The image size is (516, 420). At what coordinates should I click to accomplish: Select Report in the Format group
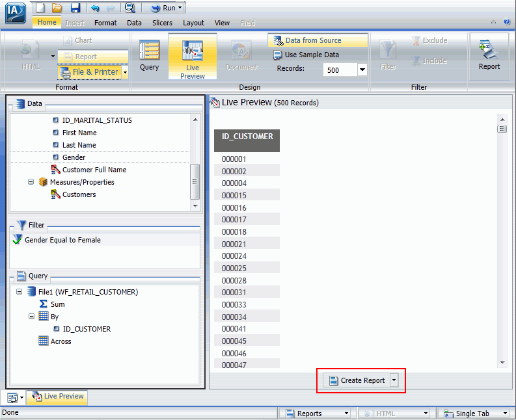[93, 57]
